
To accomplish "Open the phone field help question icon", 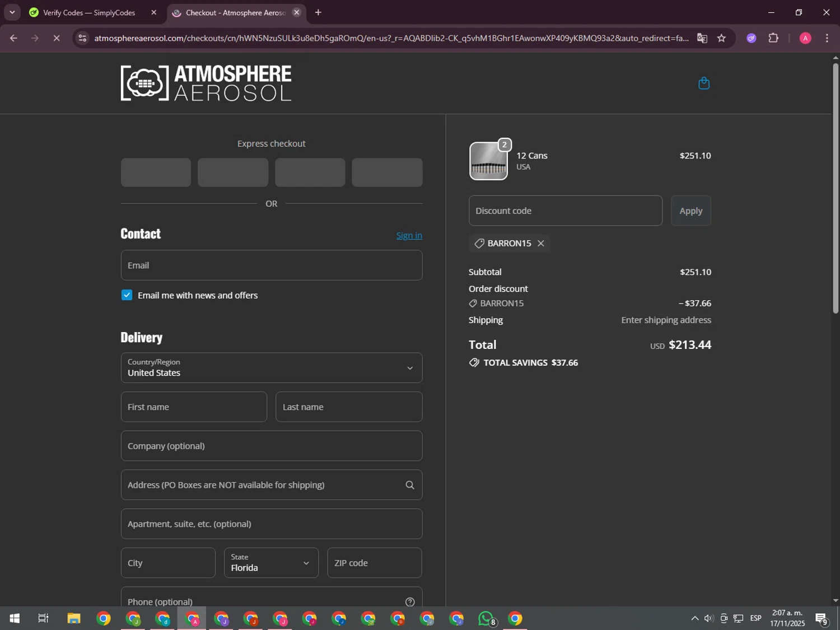I will [410, 601].
